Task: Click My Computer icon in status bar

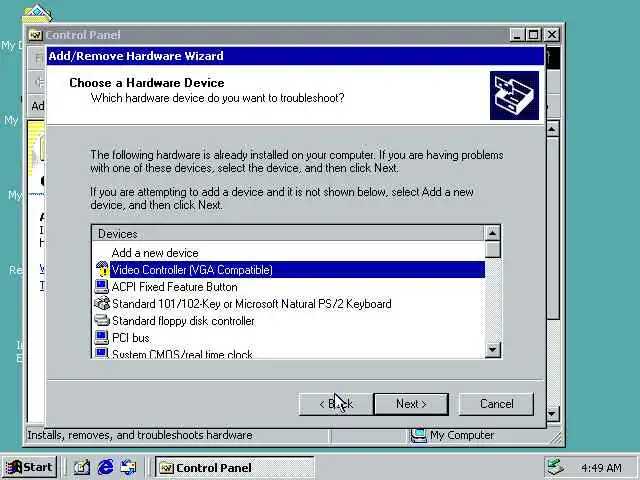Action: [x=419, y=436]
